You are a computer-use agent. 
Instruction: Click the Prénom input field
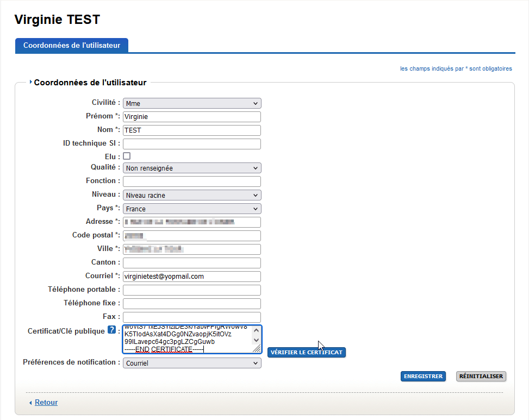(x=192, y=117)
